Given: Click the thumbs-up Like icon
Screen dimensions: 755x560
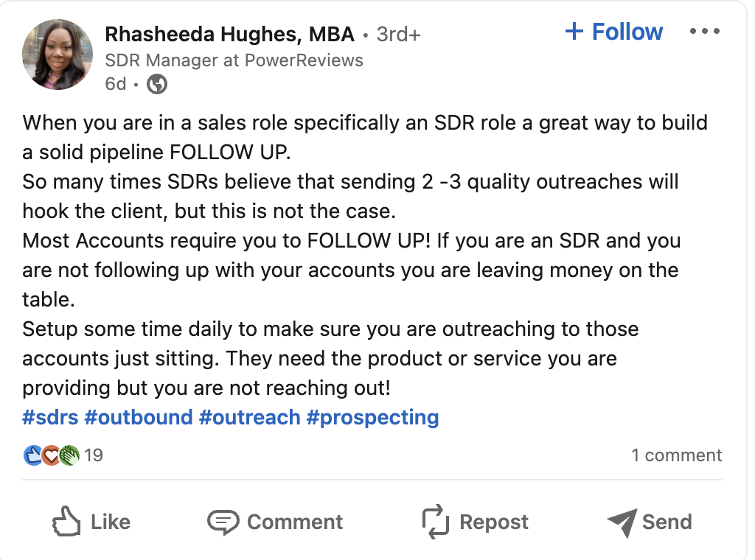Looking at the screenshot, I should [x=66, y=522].
